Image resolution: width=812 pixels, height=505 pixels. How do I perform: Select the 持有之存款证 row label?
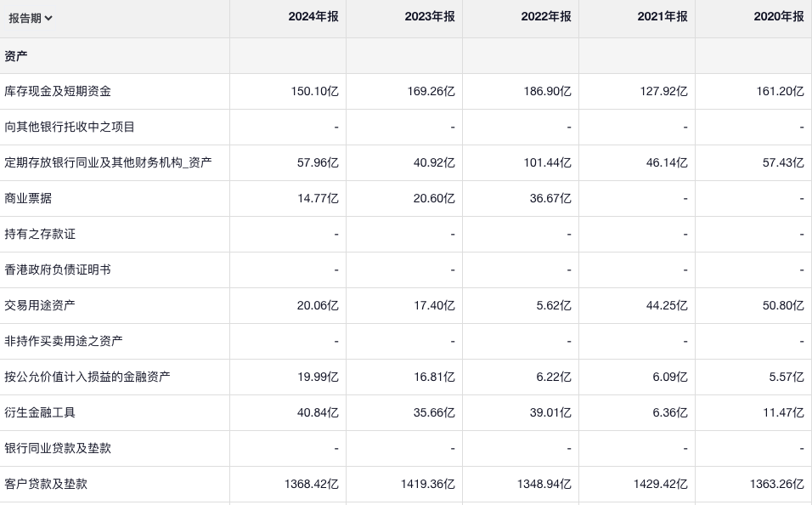coord(40,234)
